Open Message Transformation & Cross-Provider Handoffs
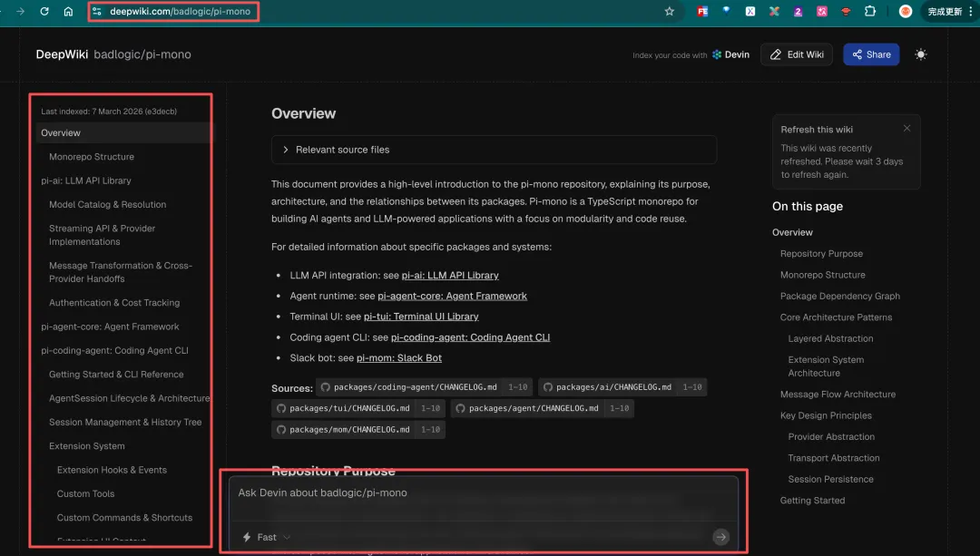This screenshot has height=556, width=980. coord(121,272)
